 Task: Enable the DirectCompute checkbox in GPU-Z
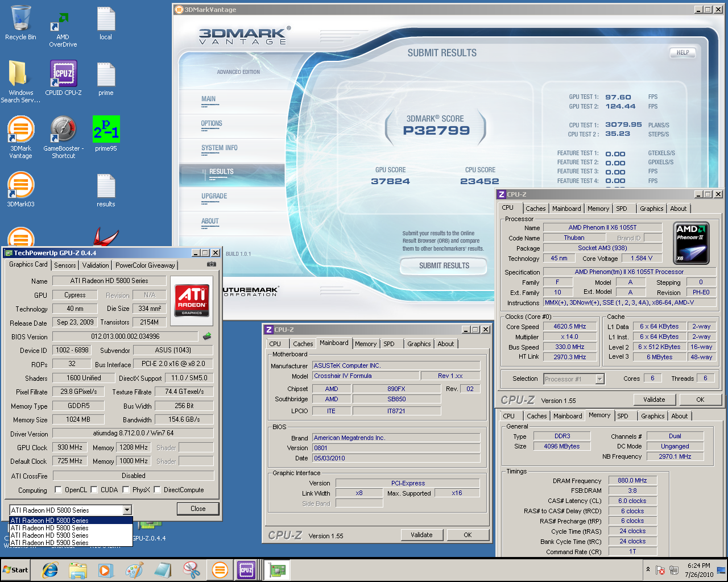point(158,489)
